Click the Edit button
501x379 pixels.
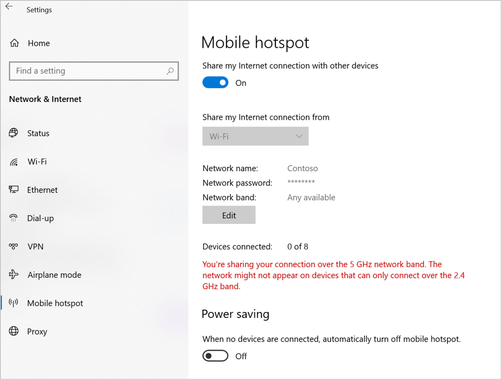[x=229, y=215]
